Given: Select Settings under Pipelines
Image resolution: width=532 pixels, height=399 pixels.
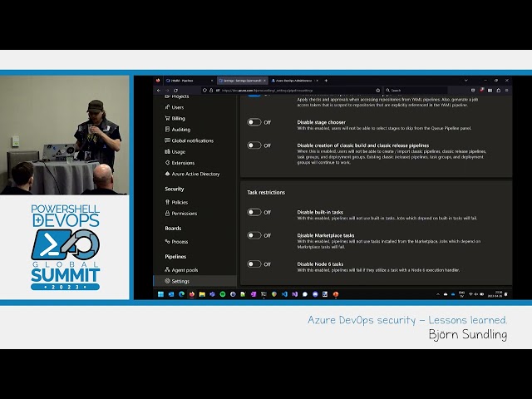Looking at the screenshot, I should tap(195, 281).
